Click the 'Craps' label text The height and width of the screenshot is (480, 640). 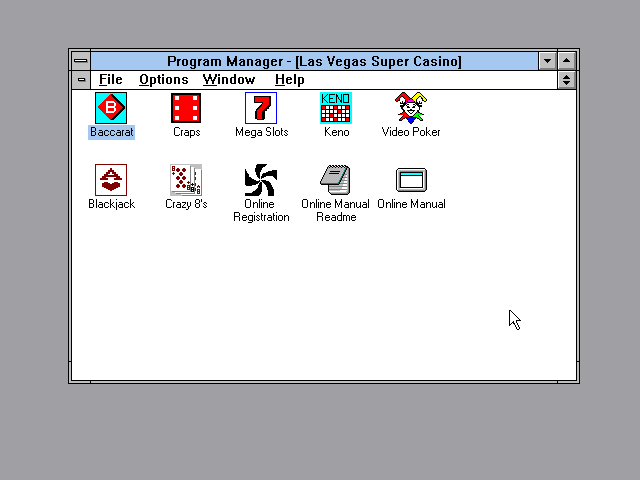[187, 132]
